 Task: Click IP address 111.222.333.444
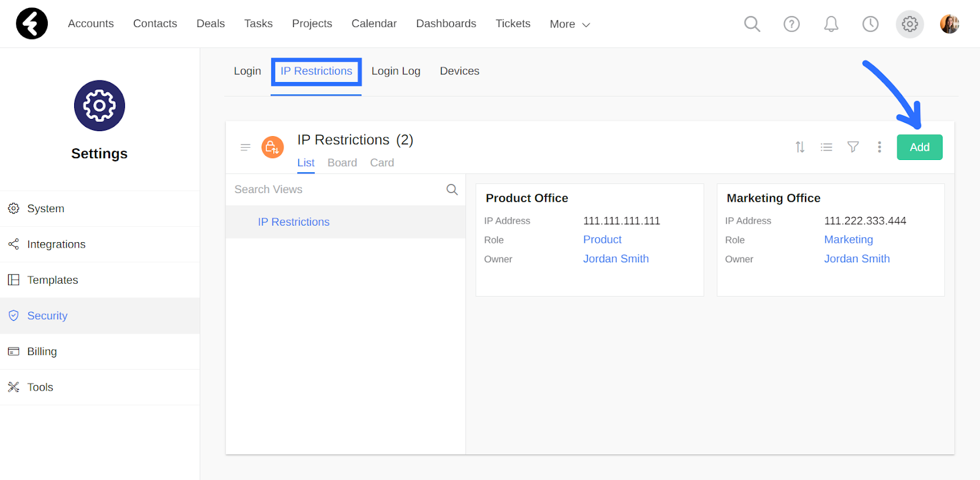click(x=865, y=221)
